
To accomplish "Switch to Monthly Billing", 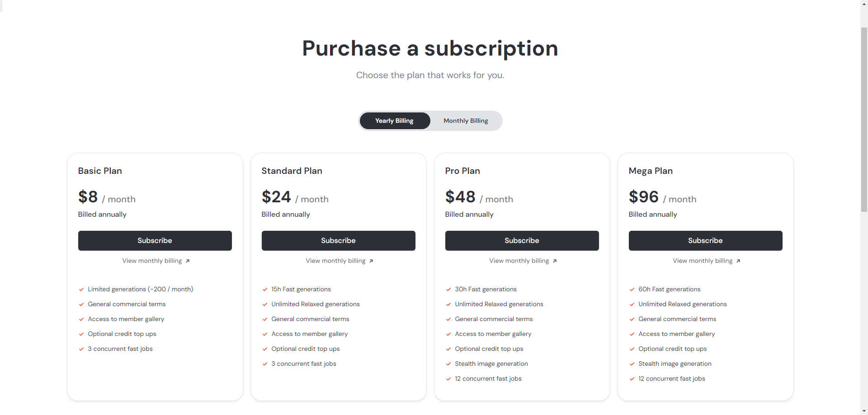I will tap(466, 121).
